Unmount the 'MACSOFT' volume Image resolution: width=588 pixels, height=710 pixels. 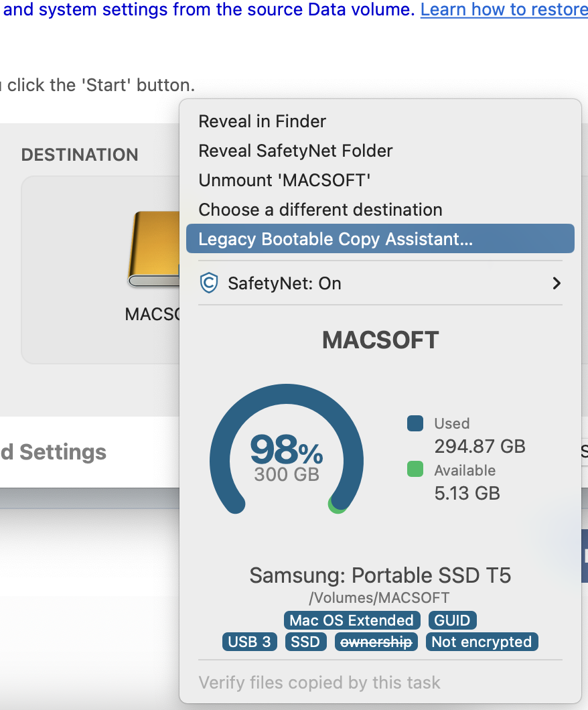[380, 180]
